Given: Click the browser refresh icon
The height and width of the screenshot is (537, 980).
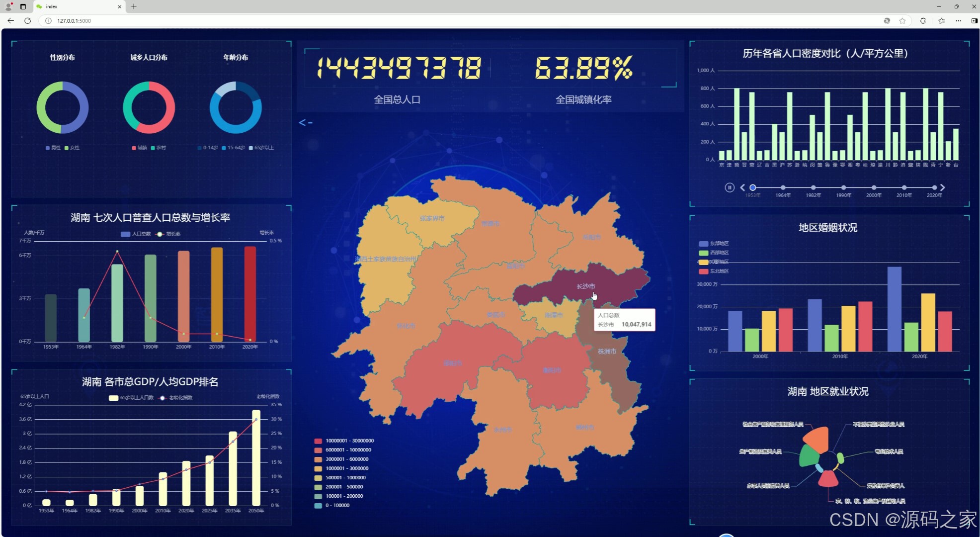Looking at the screenshot, I should 28,21.
